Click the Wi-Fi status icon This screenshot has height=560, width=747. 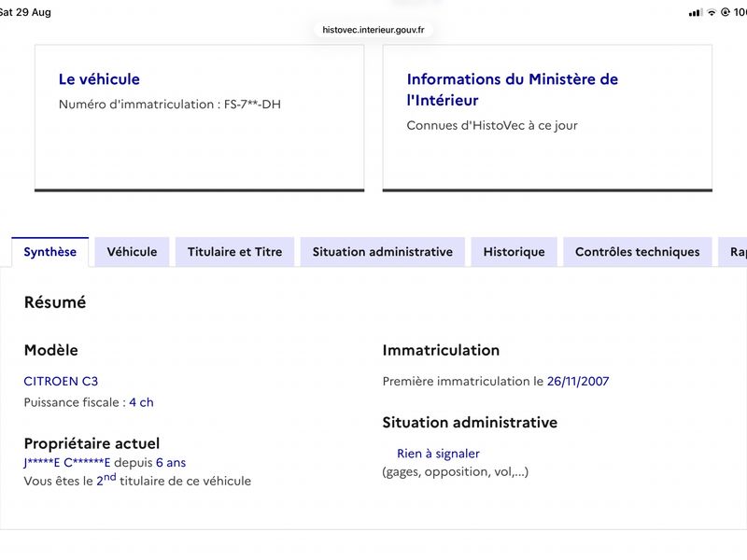pos(712,12)
